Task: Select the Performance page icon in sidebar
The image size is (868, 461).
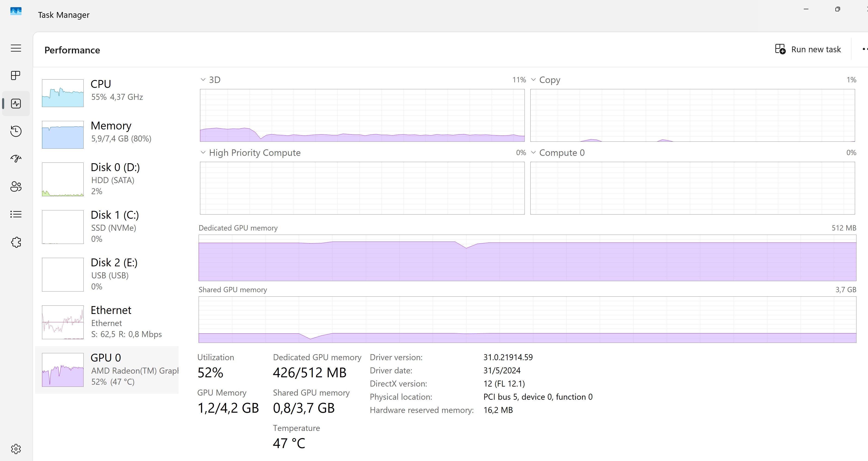Action: point(16,104)
